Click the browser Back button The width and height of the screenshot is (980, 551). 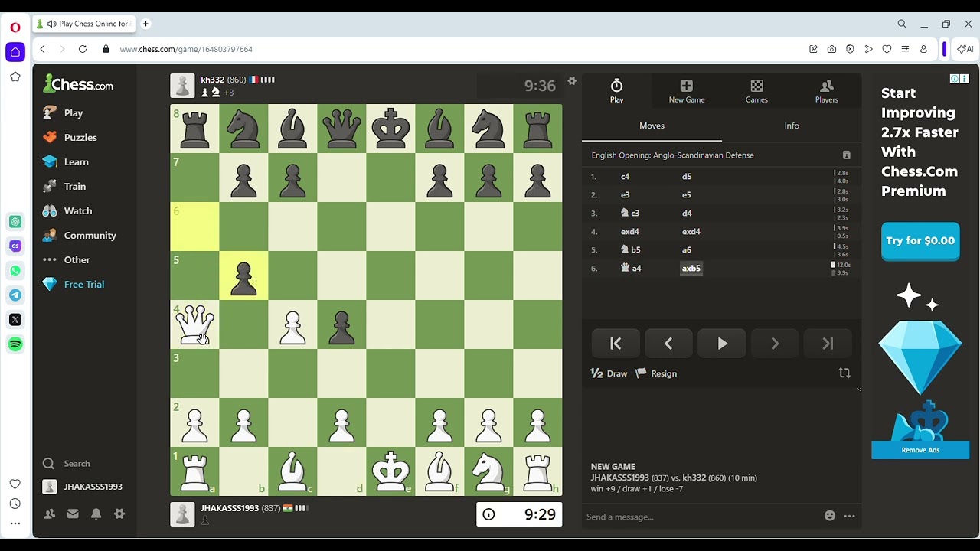pos(43,49)
